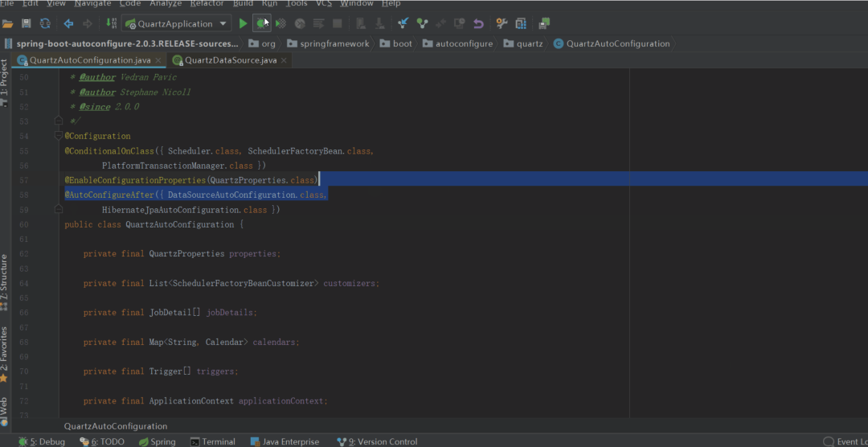The image size is (868, 447).
Task: Open file with the folder toolbar icon
Action: [8, 23]
